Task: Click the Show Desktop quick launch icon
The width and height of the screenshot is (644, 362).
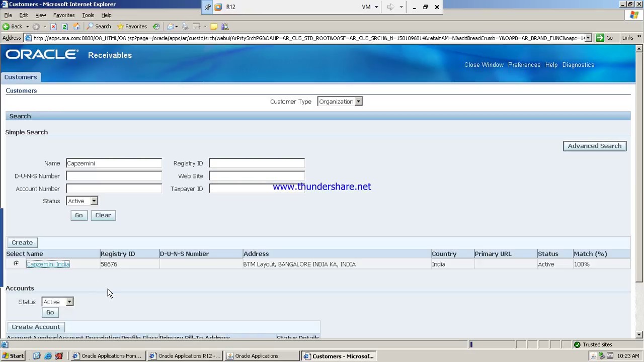Action: tap(37, 356)
